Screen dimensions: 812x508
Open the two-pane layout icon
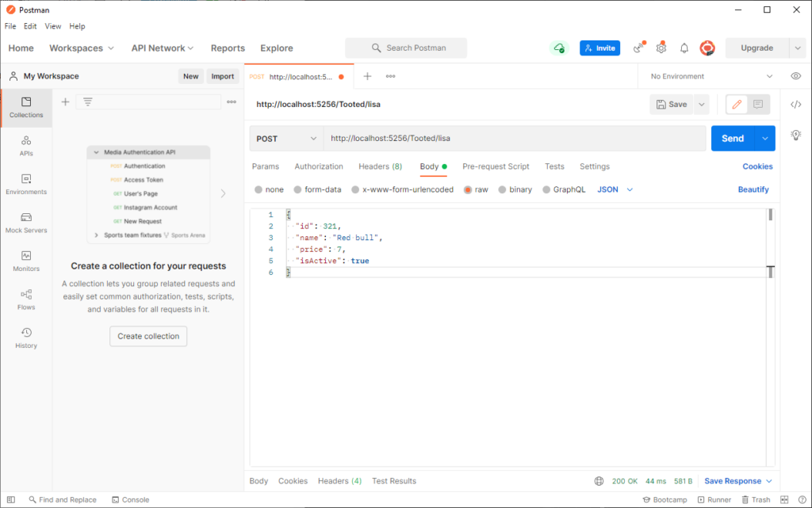coord(784,500)
